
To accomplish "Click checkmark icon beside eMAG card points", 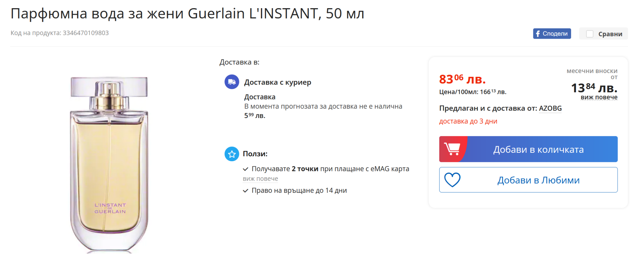I will (x=246, y=169).
